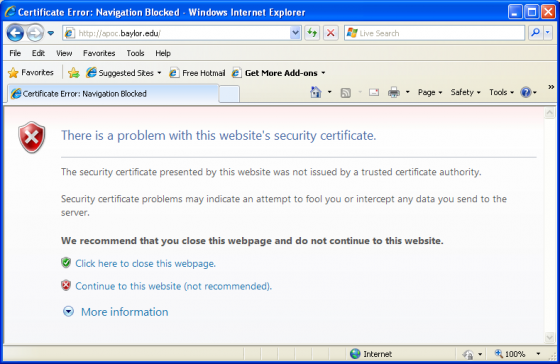Open the Page command bar menu
The image size is (560, 364).
tap(430, 92)
